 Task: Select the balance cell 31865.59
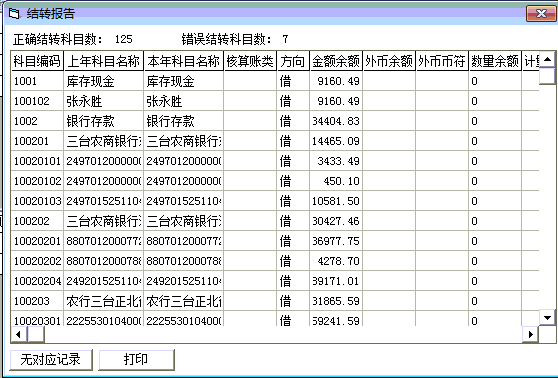pos(336,301)
